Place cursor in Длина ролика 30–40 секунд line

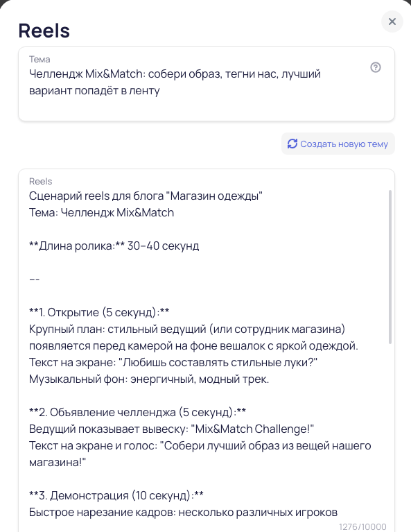coord(114,246)
